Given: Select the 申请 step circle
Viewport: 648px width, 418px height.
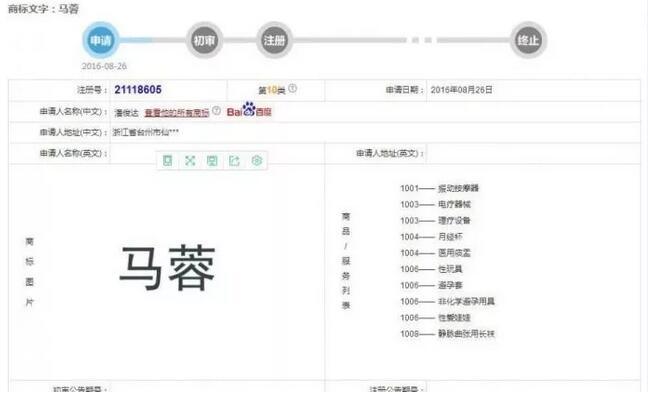Looking at the screenshot, I should [x=99, y=40].
